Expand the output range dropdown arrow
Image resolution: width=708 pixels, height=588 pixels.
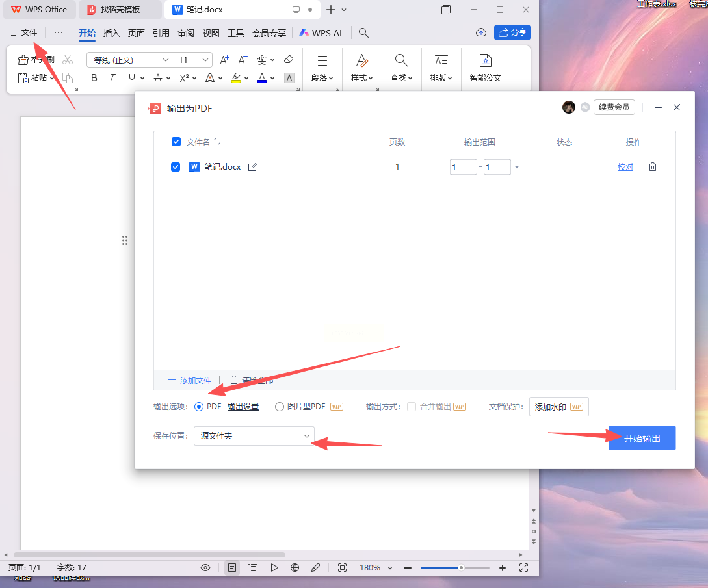point(517,167)
